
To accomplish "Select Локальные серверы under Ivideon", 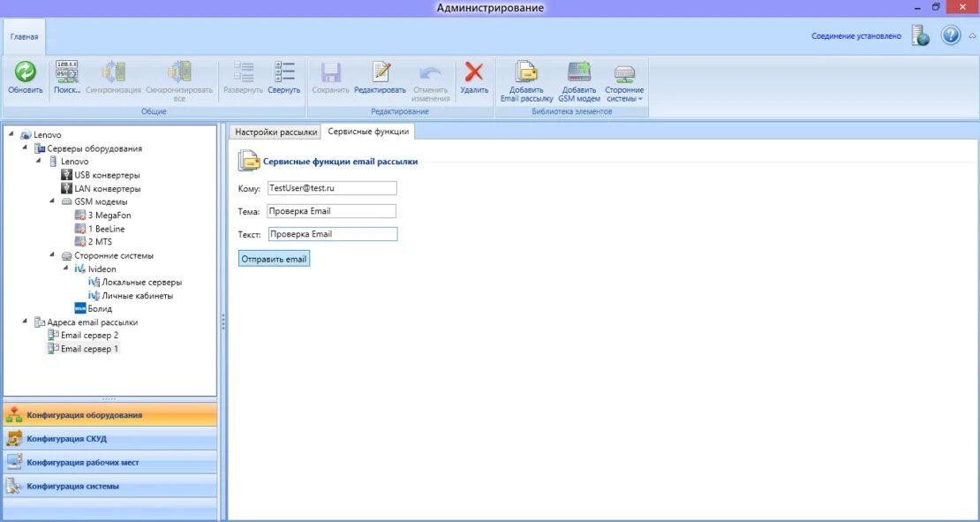I will pyautogui.click(x=142, y=282).
